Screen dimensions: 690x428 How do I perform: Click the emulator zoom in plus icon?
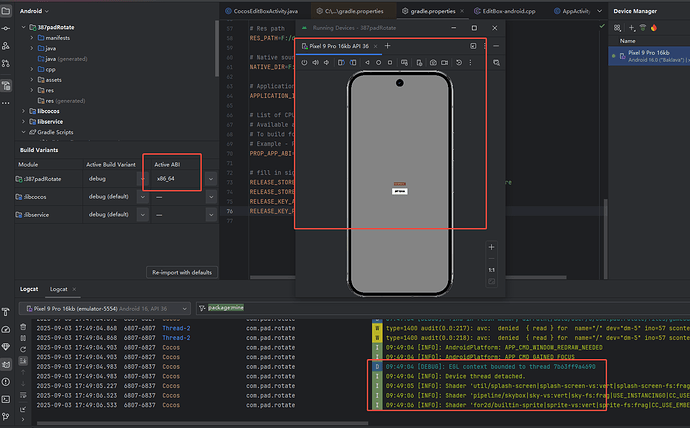(x=490, y=246)
